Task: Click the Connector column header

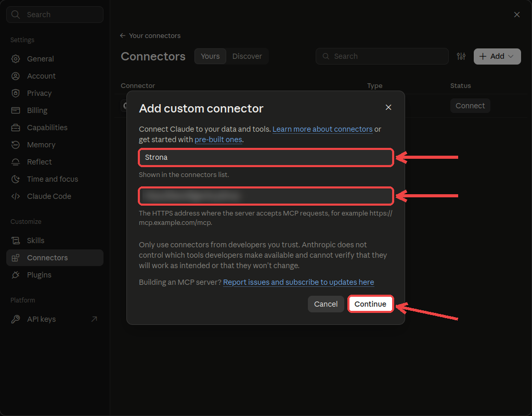Action: pyautogui.click(x=138, y=85)
